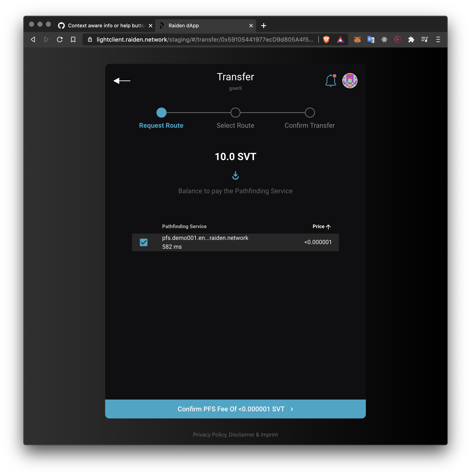Switch to the Context aware info GitHub tab
471x476 pixels.
click(x=106, y=26)
